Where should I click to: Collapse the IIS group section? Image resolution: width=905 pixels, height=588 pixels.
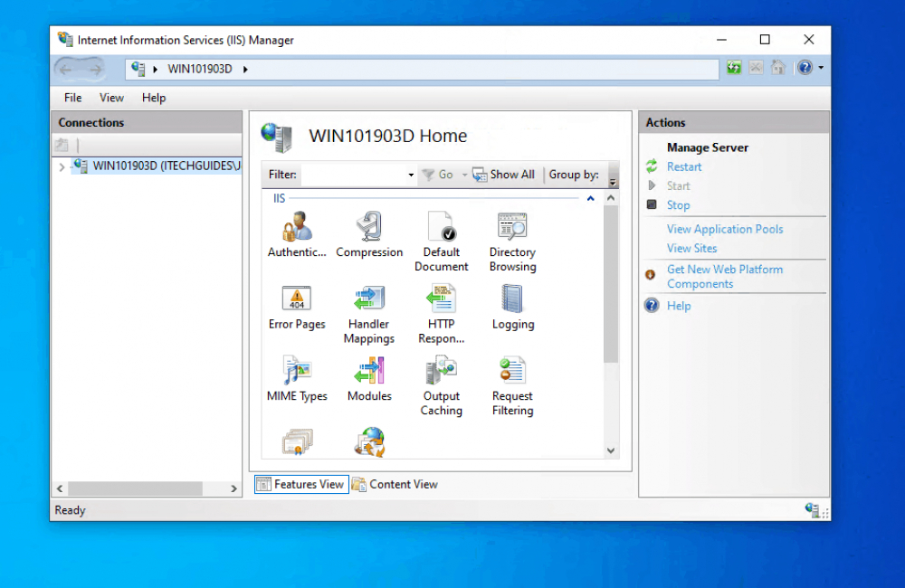coord(590,198)
